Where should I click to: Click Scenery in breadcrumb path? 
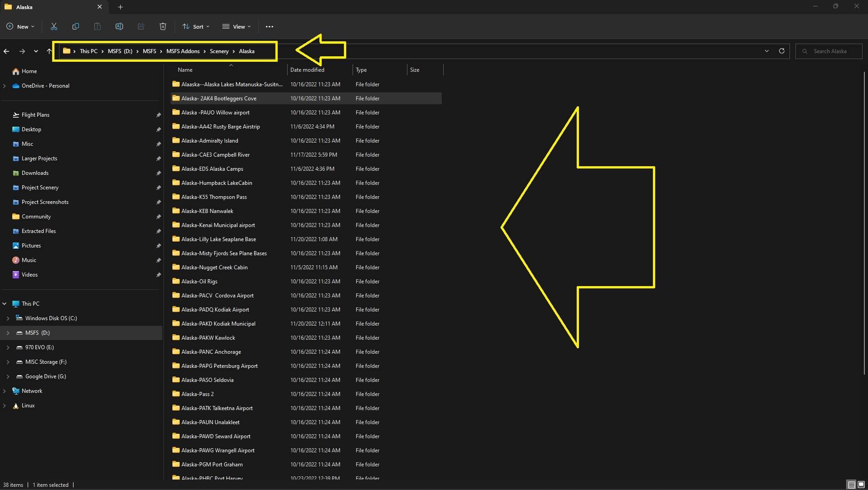click(x=219, y=51)
